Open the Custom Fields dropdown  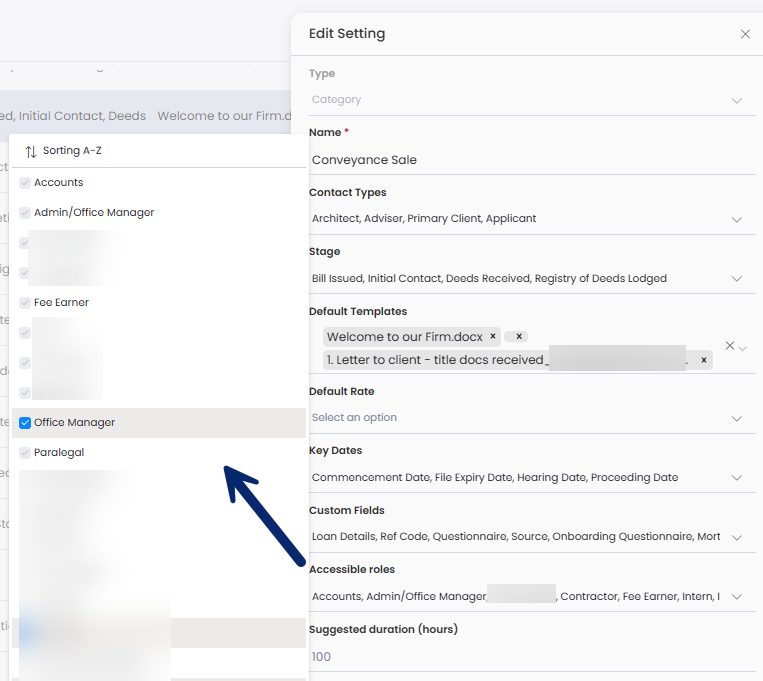[737, 537]
